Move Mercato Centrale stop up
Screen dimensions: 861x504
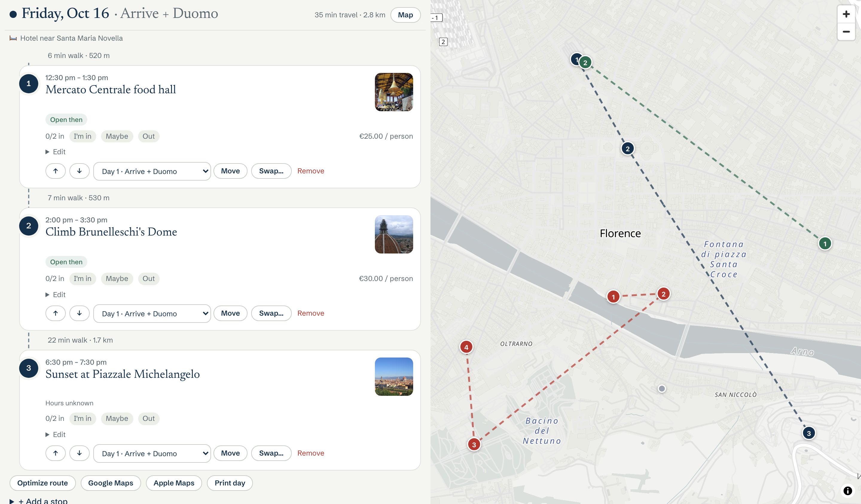coord(55,171)
